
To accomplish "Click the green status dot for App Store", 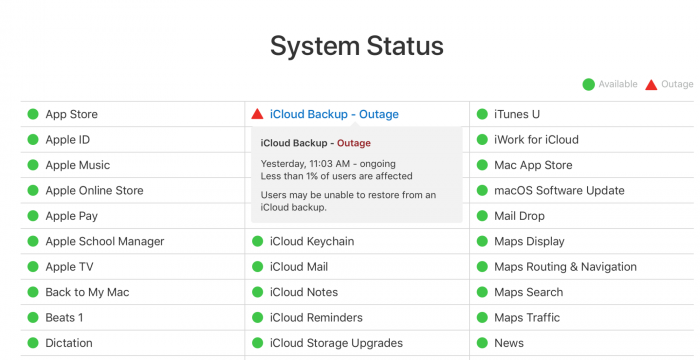I will pyautogui.click(x=33, y=114).
